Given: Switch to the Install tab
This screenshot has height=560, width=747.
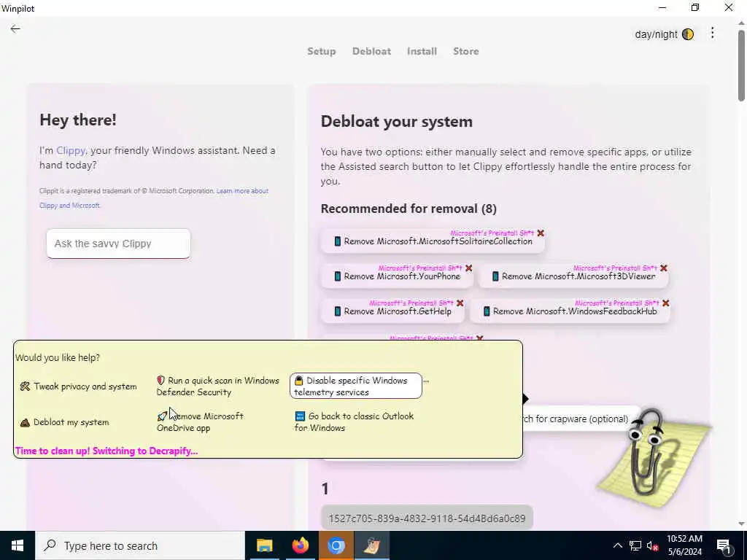Looking at the screenshot, I should pos(422,51).
